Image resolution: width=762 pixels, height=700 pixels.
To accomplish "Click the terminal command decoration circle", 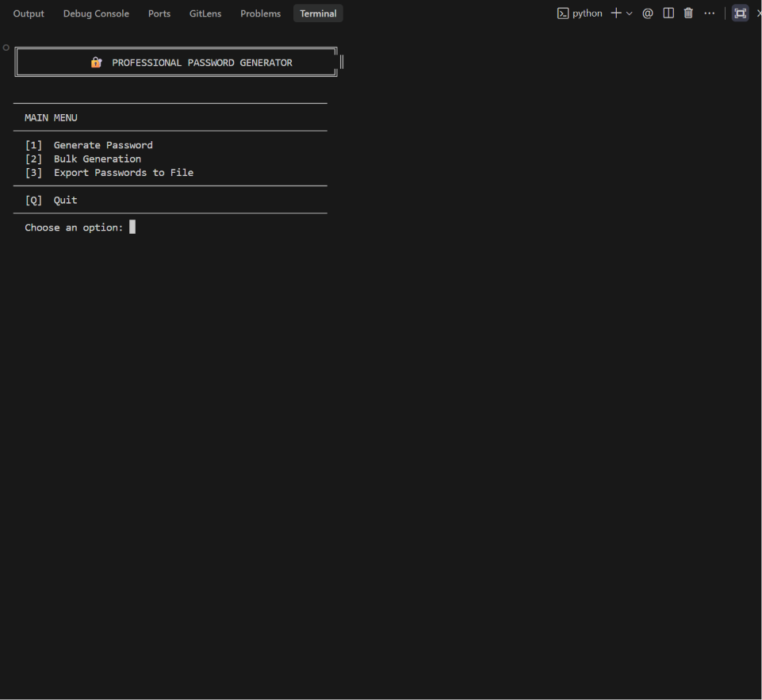I will coord(6,48).
